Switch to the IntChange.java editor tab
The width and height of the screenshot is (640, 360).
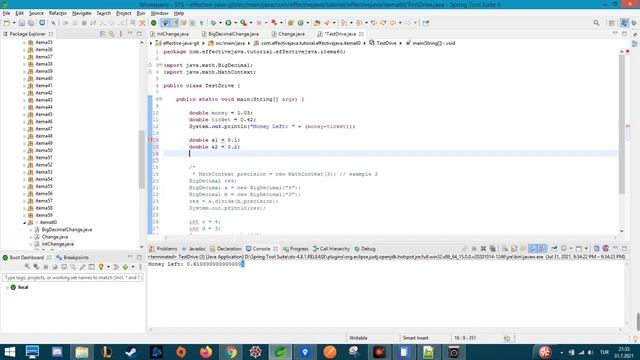pos(169,34)
